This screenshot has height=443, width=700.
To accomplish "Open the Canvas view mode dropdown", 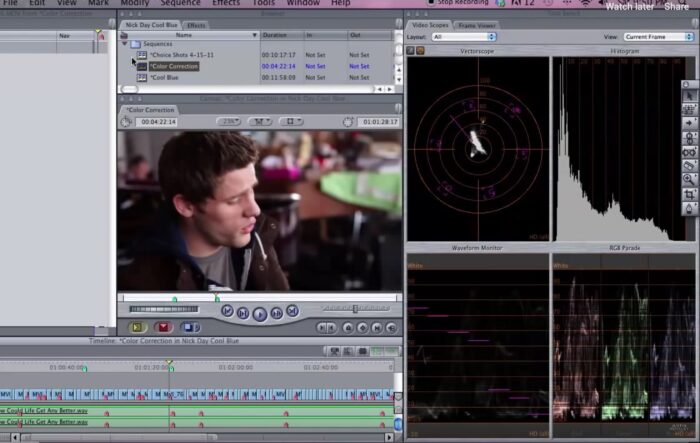I will tap(291, 121).
